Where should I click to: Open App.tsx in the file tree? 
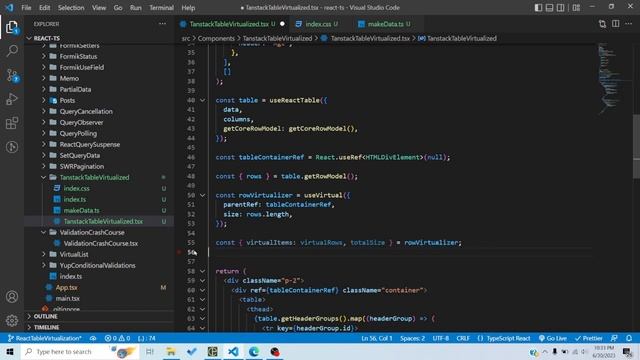(x=67, y=287)
